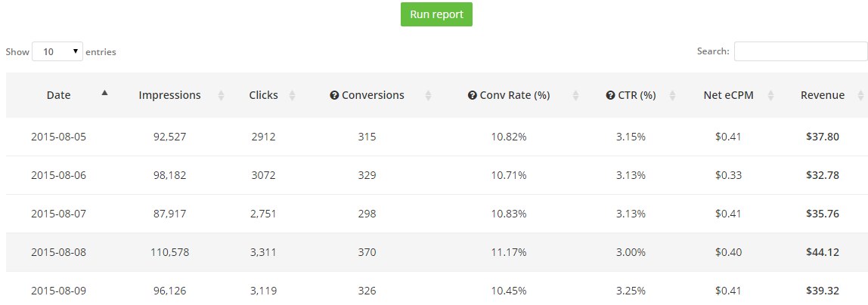The height and width of the screenshot is (305, 868).
Task: Sort by Conversions using its arrows icon
Action: tap(428, 96)
